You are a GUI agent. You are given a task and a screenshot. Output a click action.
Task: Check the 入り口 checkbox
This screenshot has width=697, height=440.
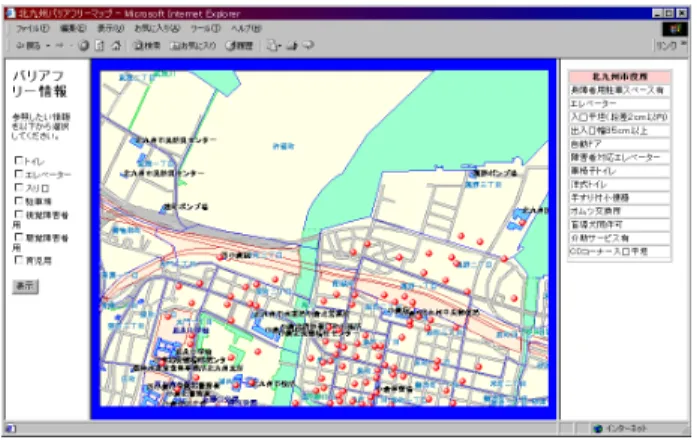click(19, 187)
